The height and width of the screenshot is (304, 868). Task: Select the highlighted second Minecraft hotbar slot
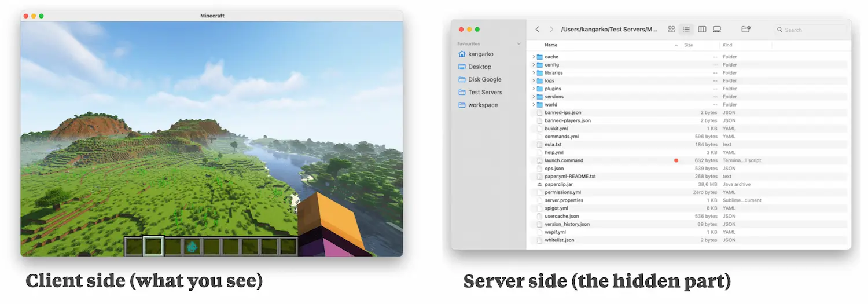[x=153, y=246]
